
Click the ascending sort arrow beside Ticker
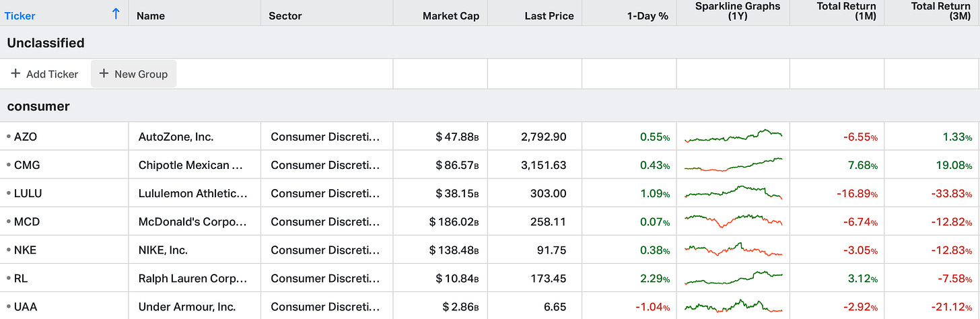pos(116,14)
